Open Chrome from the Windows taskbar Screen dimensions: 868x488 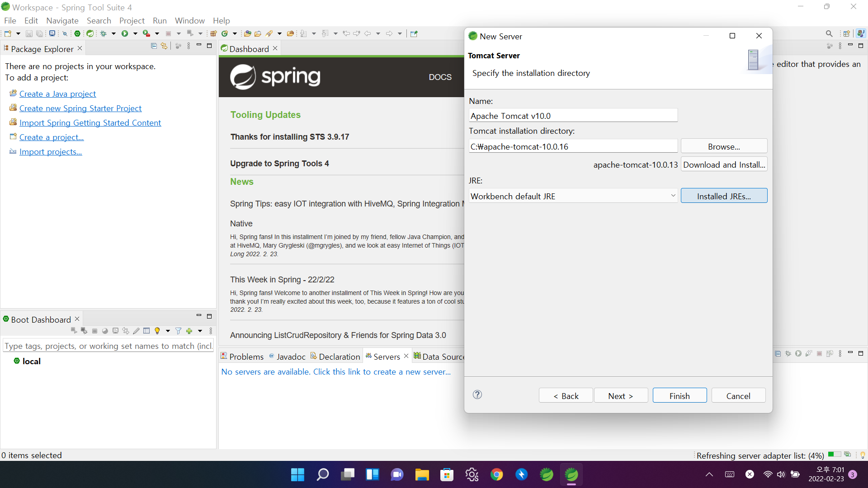[496, 474]
